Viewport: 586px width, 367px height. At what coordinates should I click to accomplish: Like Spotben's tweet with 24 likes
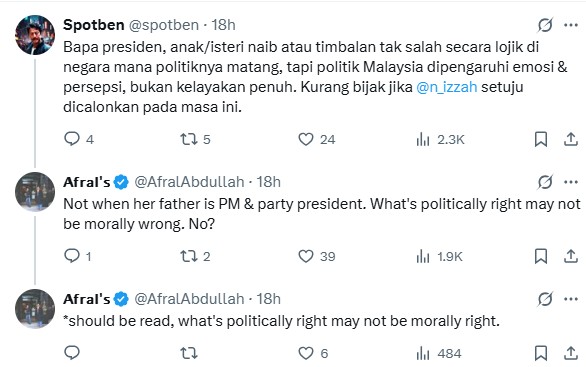306,139
